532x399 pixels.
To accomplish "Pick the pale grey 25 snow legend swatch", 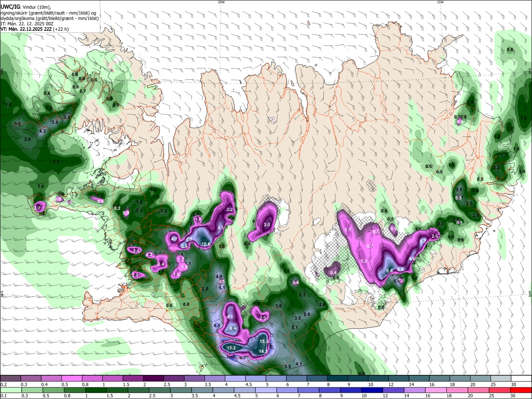I will point(501,378).
